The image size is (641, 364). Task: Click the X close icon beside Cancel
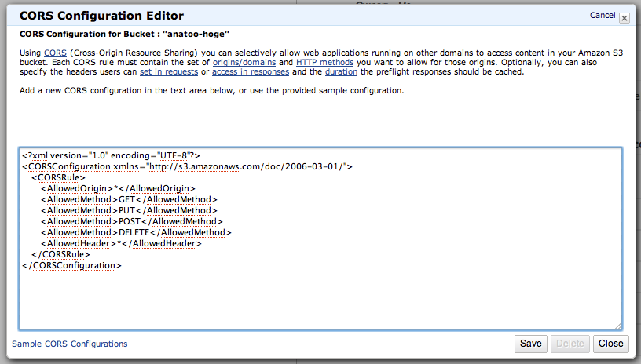[x=624, y=17]
